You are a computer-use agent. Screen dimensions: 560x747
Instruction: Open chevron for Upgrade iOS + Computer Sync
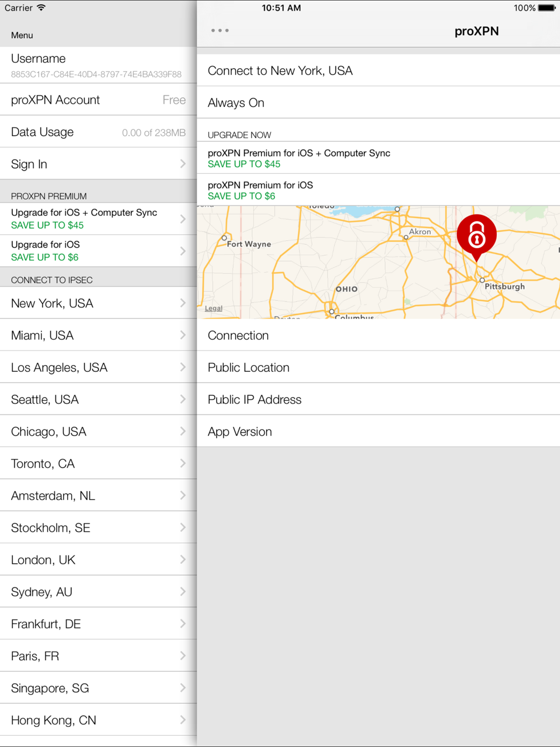[183, 219]
